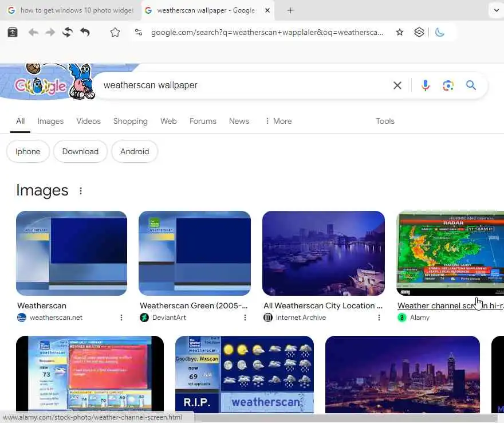Screen dimensions: 504x423
Task: Switch to the Images tab
Action: point(50,121)
